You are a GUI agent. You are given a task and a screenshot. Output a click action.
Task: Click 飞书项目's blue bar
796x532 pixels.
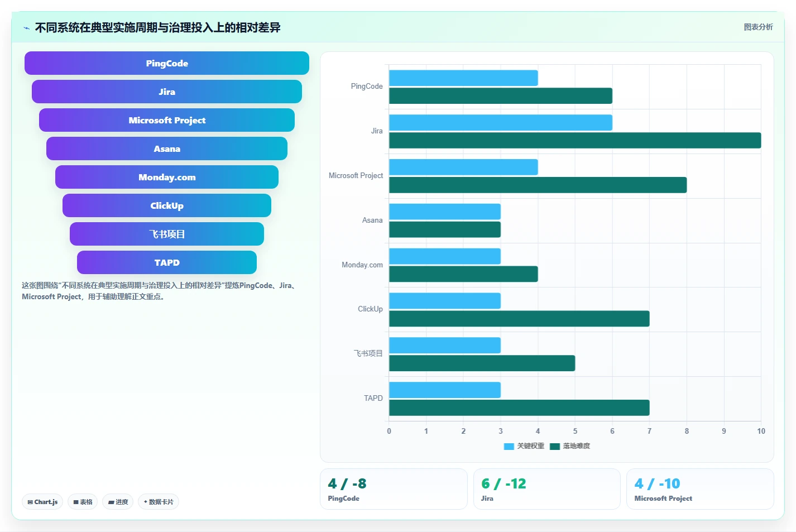pyautogui.click(x=445, y=346)
